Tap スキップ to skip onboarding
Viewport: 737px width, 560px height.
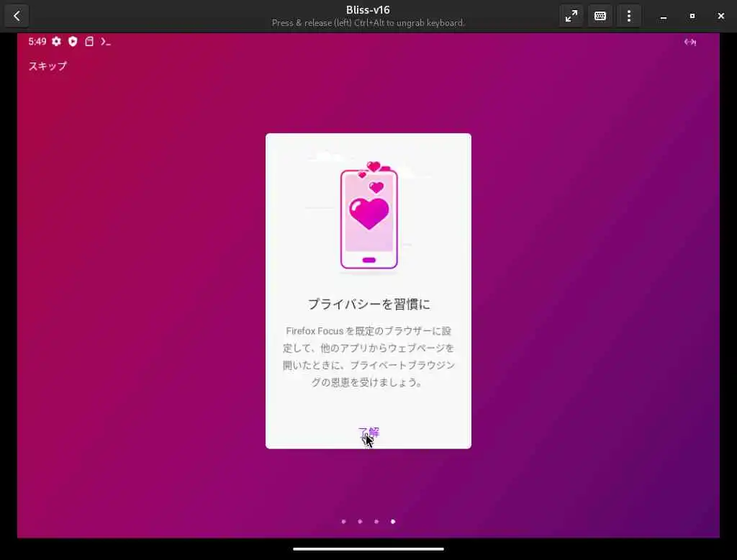pos(48,66)
